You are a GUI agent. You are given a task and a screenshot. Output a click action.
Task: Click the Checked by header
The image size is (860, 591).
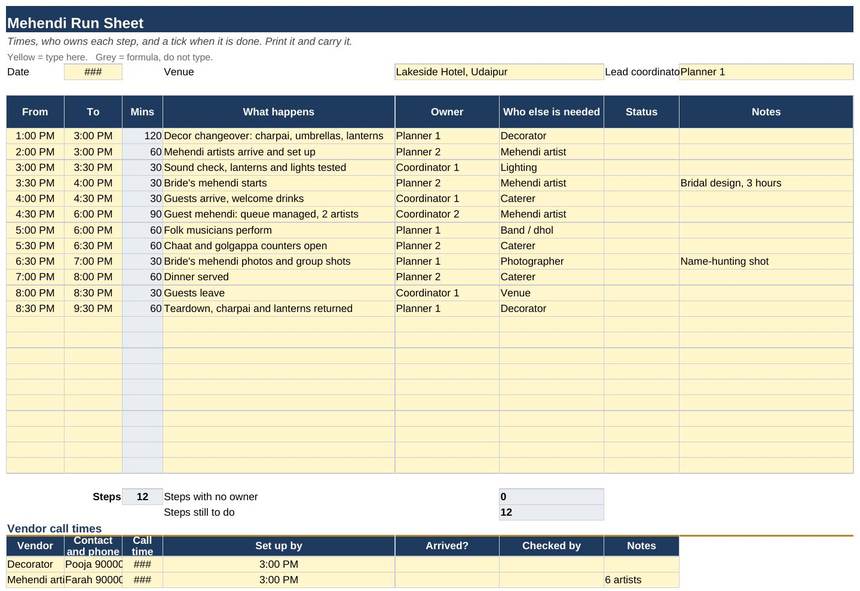pyautogui.click(x=552, y=546)
